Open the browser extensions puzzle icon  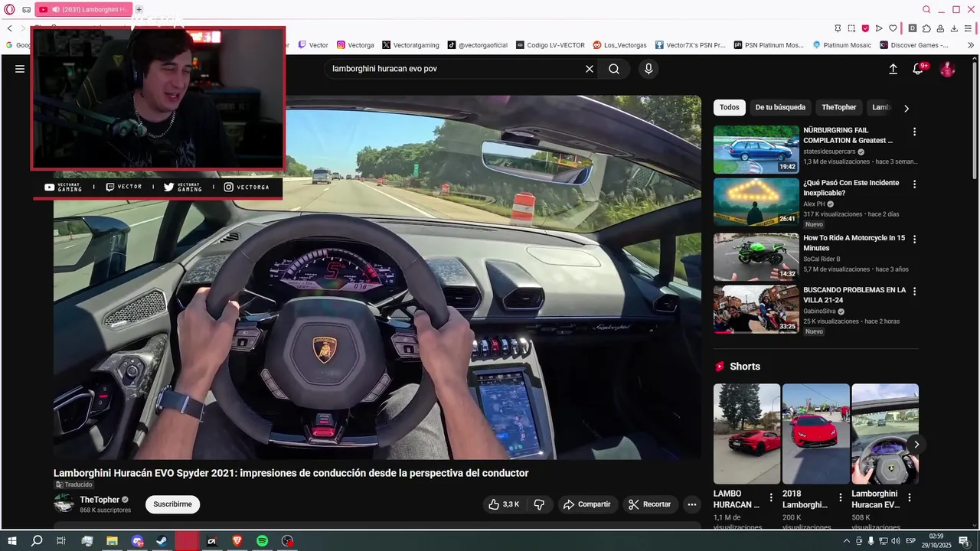[926, 28]
